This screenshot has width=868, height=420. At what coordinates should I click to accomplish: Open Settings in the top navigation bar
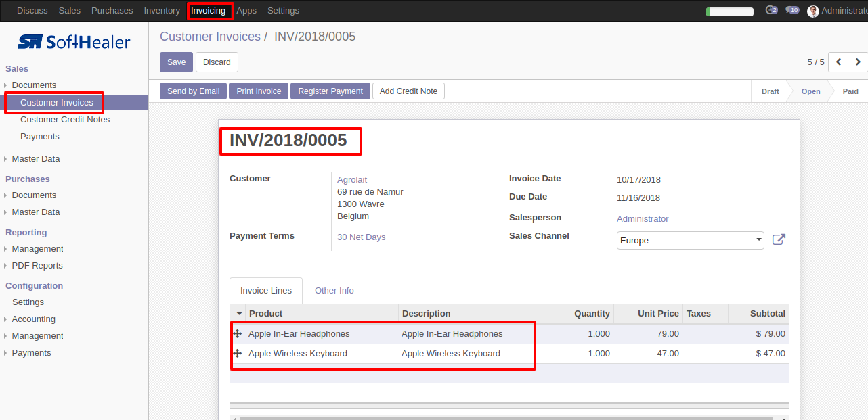coord(283,11)
